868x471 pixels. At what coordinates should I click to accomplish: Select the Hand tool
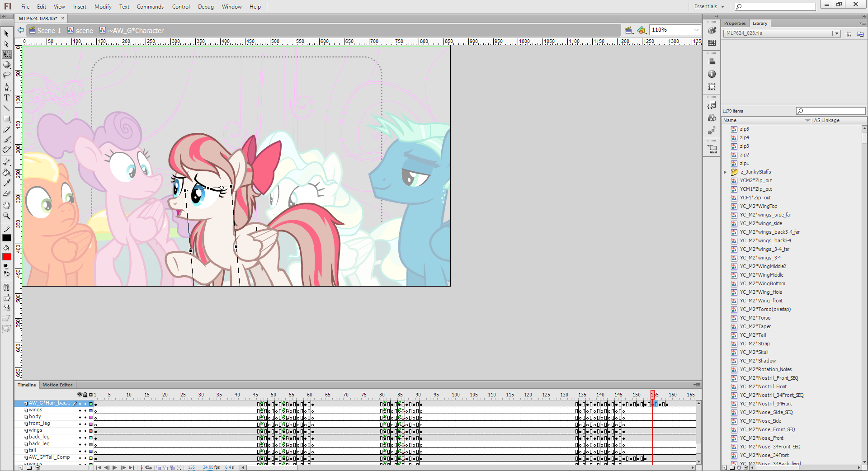pyautogui.click(x=6, y=205)
